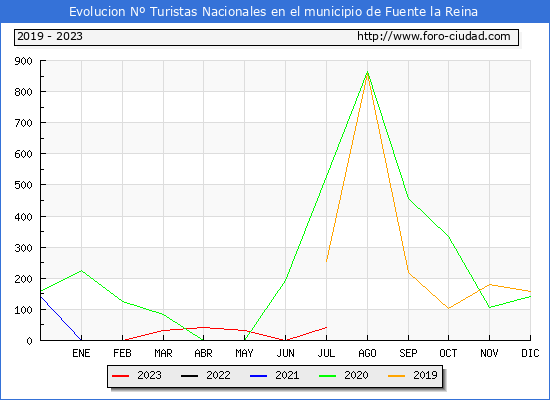Click the NOV month axis label
Screen dimensions: 550x400
[489, 353]
